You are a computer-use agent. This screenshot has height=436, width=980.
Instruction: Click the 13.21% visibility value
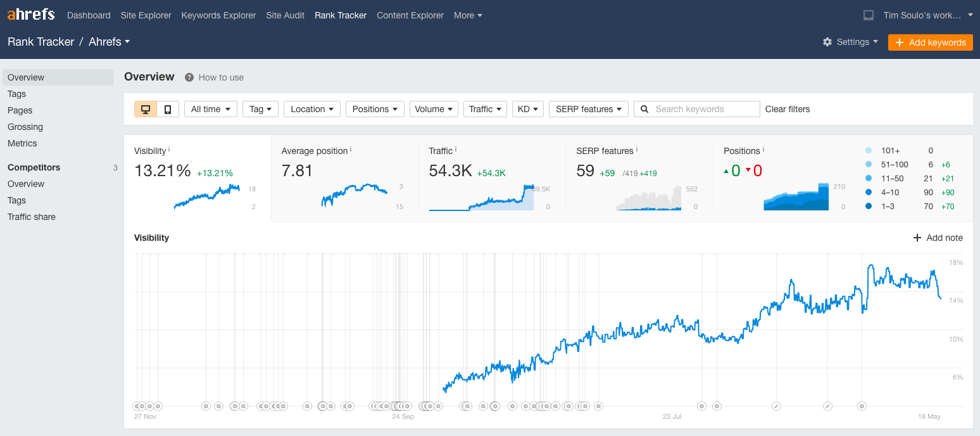[163, 170]
